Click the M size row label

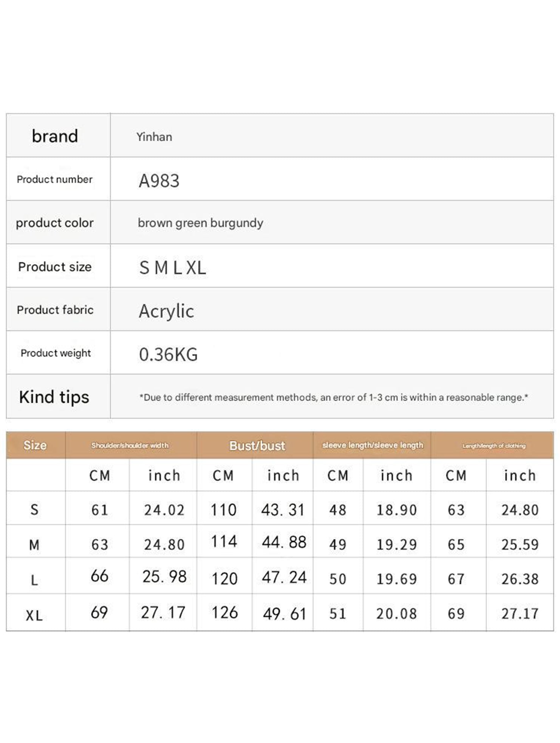pos(34,545)
